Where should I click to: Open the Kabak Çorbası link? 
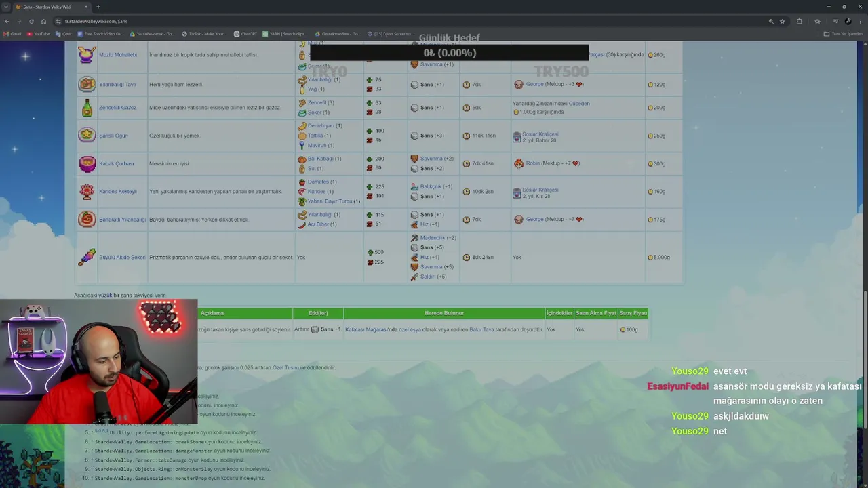pyautogui.click(x=116, y=163)
